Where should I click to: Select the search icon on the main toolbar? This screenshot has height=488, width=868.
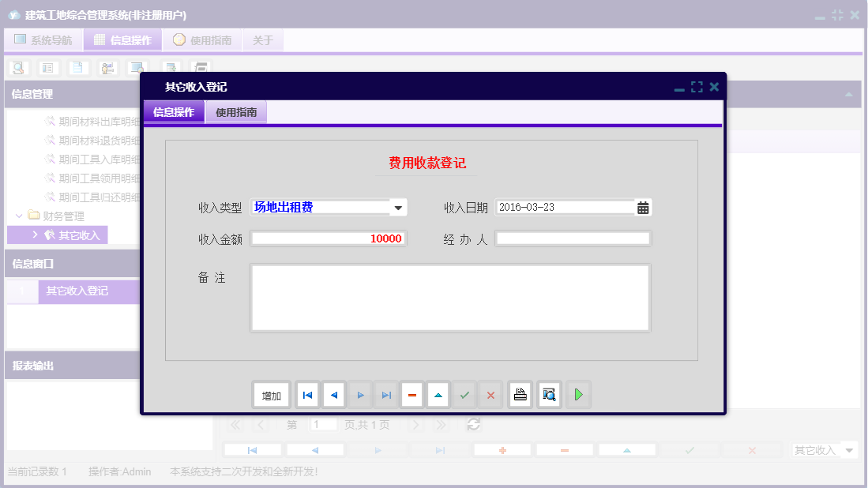(x=17, y=68)
